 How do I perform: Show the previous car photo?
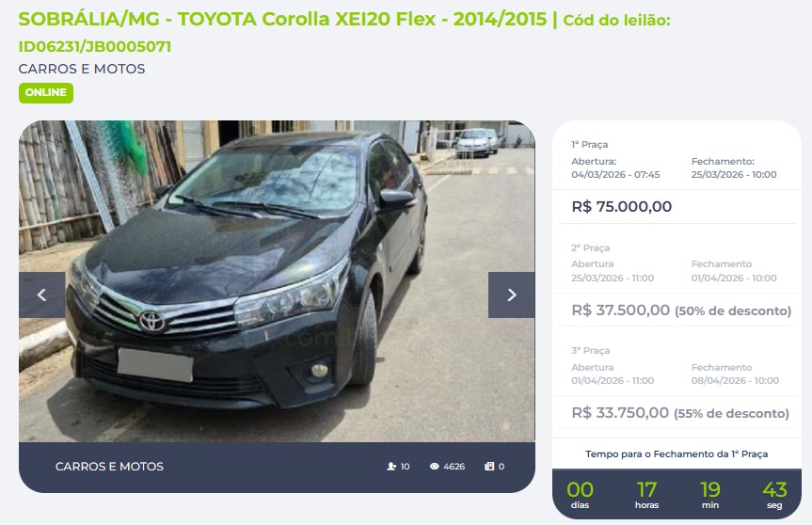tap(42, 294)
